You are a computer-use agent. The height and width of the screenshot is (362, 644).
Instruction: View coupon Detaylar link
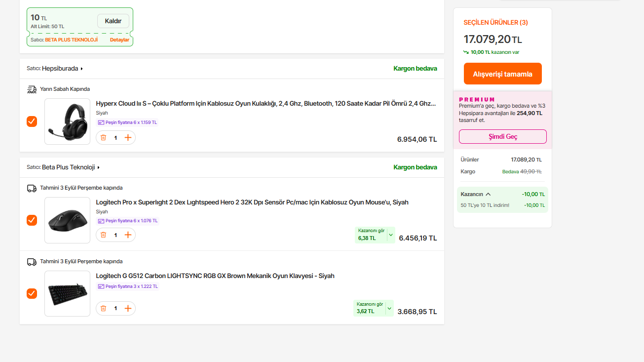click(119, 40)
